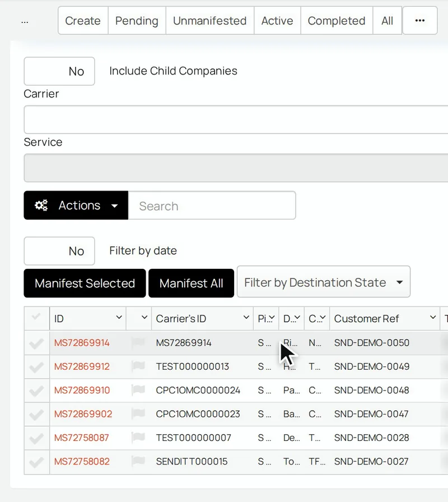Select row checkmark for MS72869914
This screenshot has height=502, width=448.
[x=36, y=343]
